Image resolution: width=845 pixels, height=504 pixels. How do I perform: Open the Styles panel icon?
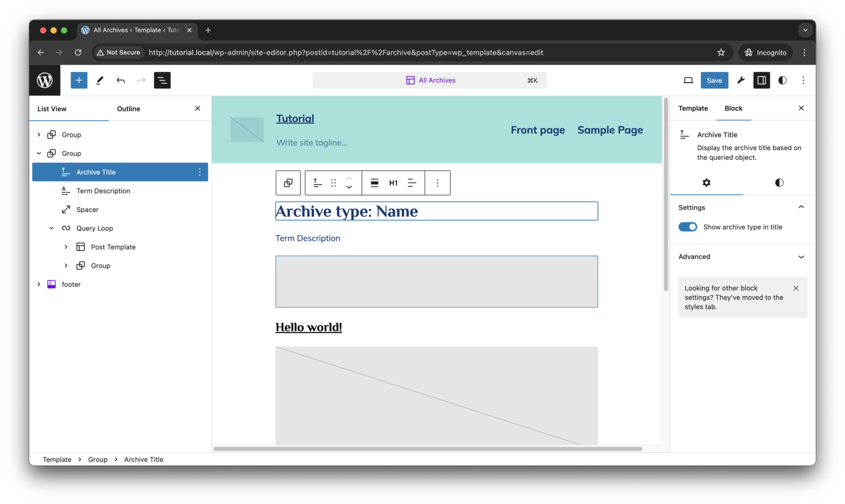[782, 80]
